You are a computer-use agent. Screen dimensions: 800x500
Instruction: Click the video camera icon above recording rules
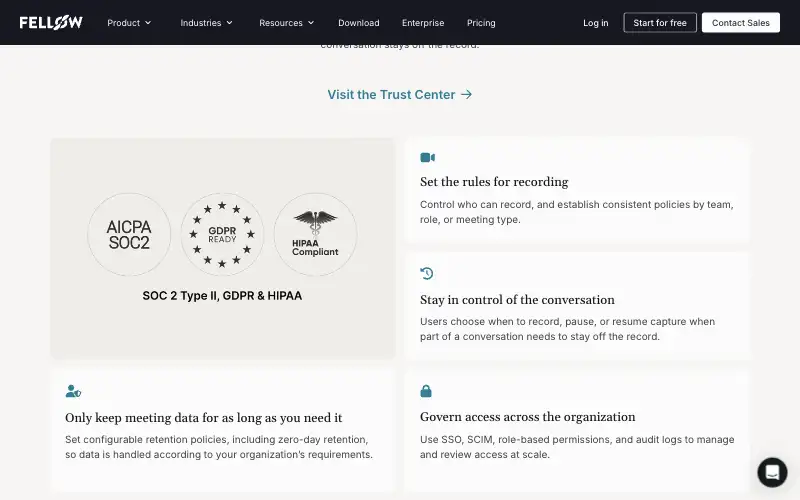point(428,157)
